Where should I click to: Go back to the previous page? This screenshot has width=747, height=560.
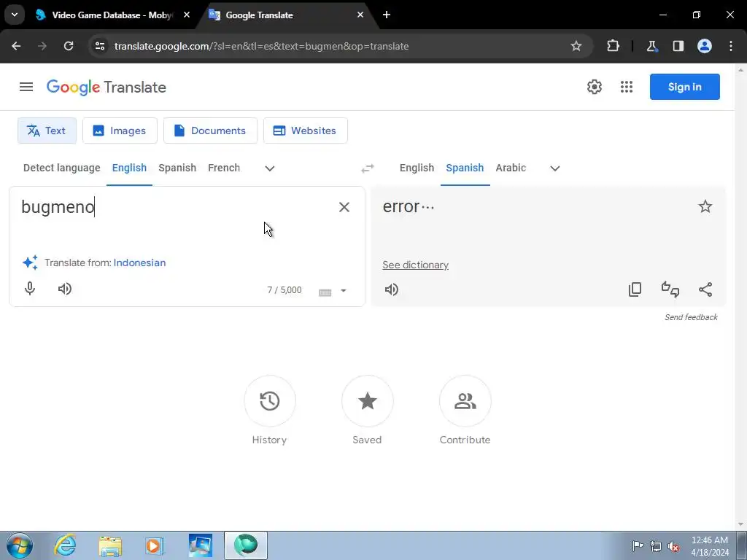pos(16,46)
